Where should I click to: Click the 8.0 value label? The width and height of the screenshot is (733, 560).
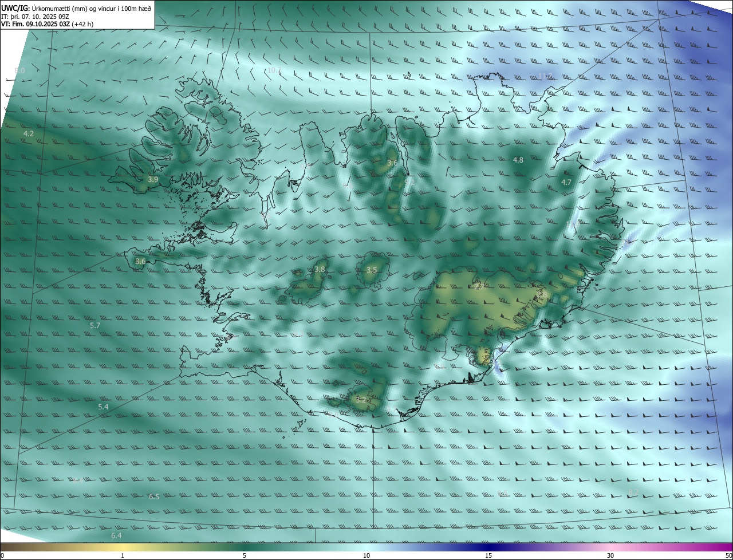pos(20,70)
